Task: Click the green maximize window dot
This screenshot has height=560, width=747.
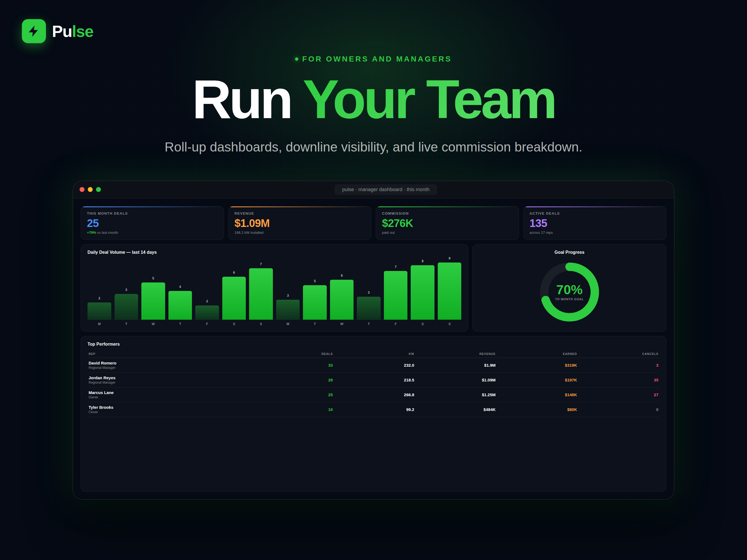Action: coord(99,189)
